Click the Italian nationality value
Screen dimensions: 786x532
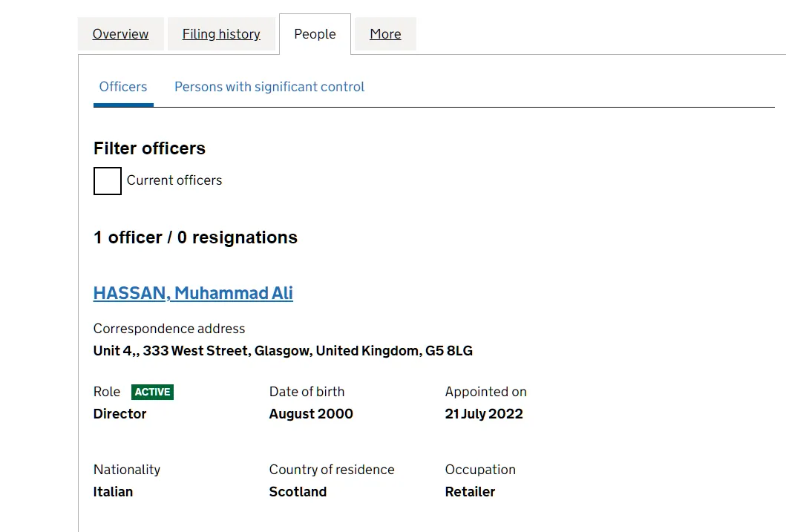coord(113,492)
